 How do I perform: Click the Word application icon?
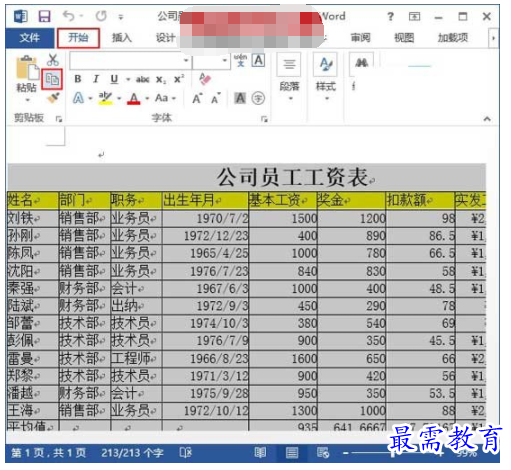pos(21,16)
